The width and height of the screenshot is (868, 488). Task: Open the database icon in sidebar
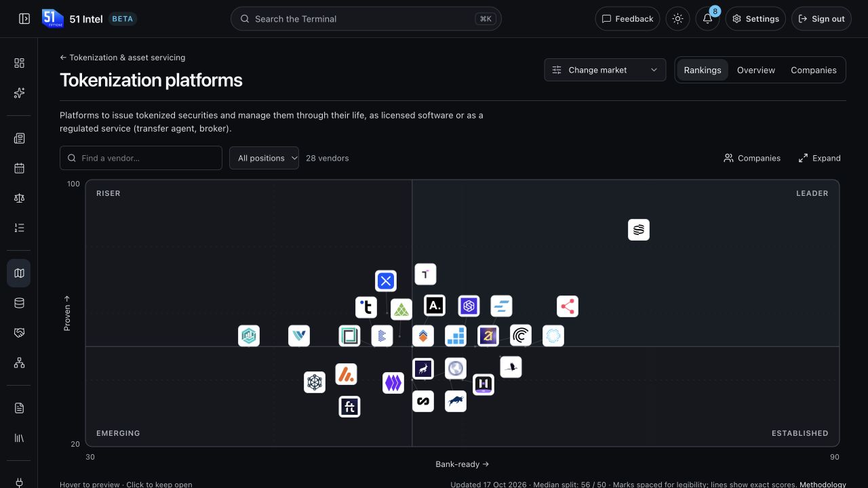19,303
